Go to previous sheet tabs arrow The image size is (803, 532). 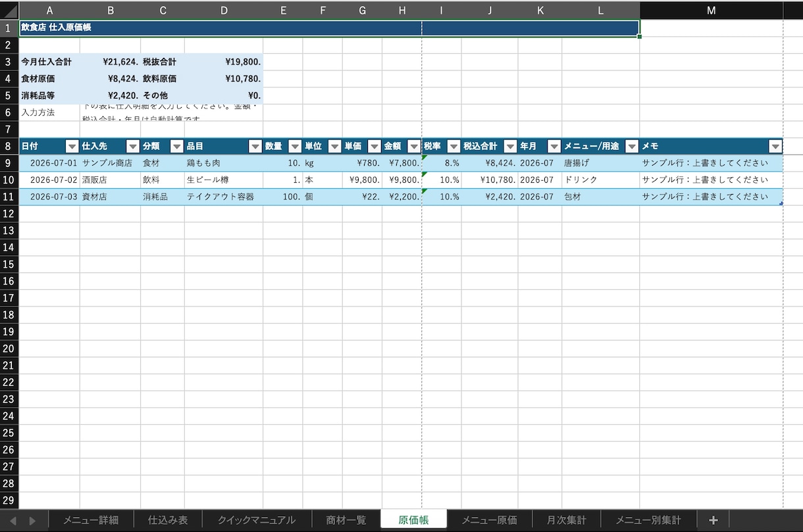click(x=13, y=521)
